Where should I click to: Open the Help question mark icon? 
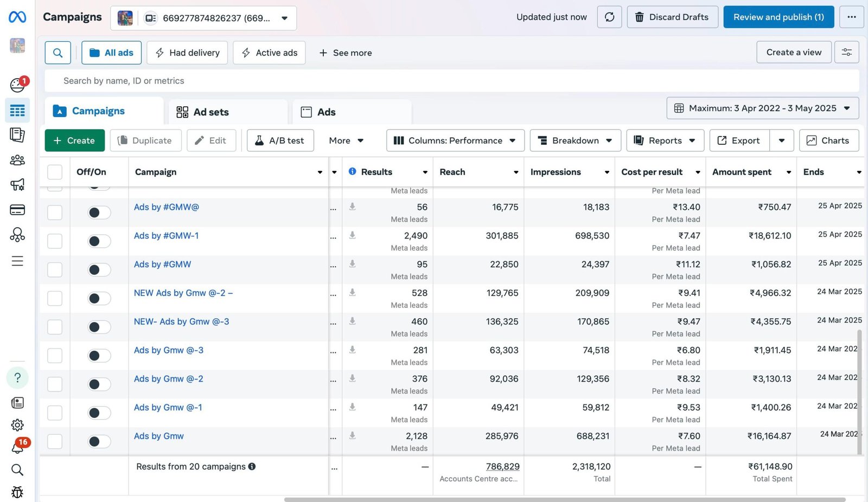pyautogui.click(x=17, y=377)
